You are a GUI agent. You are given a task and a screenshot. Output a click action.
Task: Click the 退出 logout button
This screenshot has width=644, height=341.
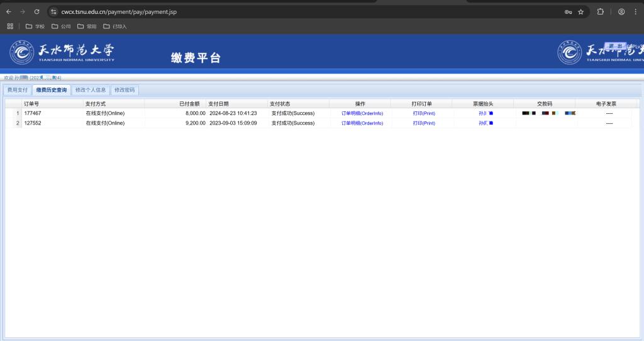tap(615, 46)
